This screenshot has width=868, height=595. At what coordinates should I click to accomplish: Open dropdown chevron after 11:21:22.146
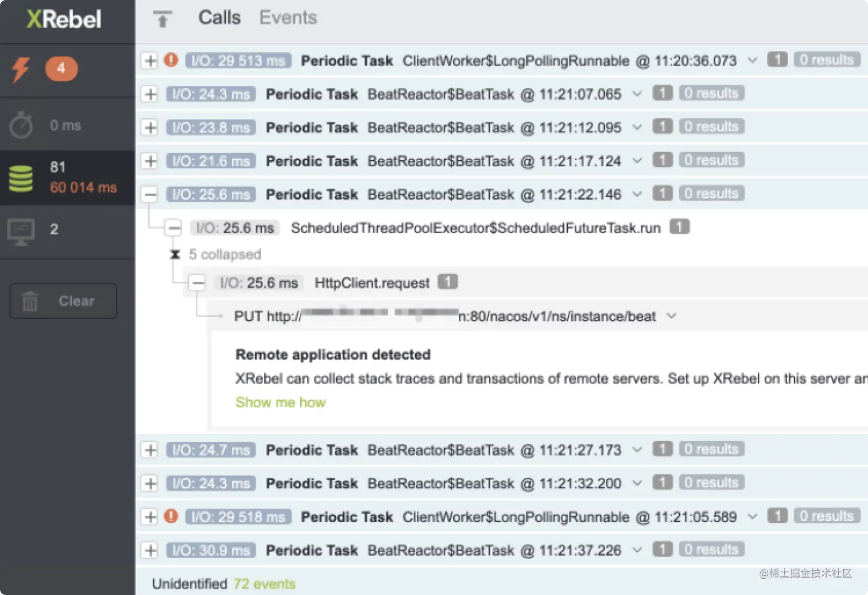(x=637, y=194)
